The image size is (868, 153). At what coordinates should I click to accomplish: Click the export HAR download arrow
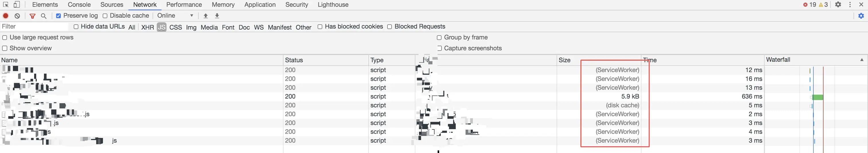pyautogui.click(x=217, y=16)
